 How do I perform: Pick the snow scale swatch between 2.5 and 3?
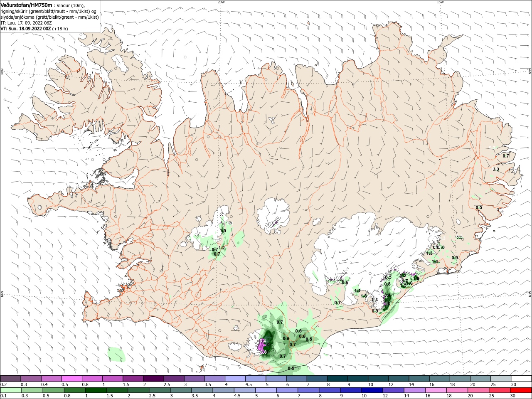[174, 378]
